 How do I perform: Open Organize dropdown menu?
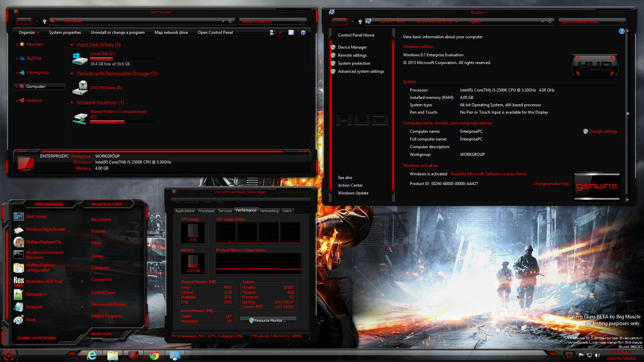29,33
